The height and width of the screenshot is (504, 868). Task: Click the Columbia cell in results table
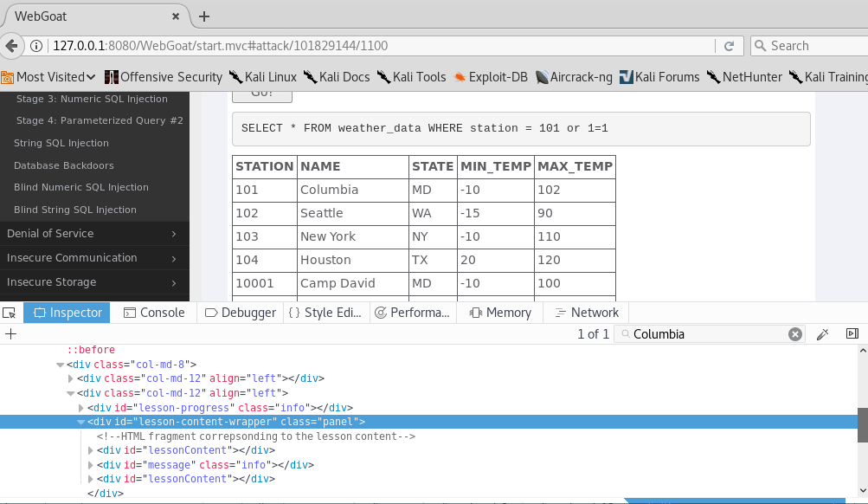(352, 190)
